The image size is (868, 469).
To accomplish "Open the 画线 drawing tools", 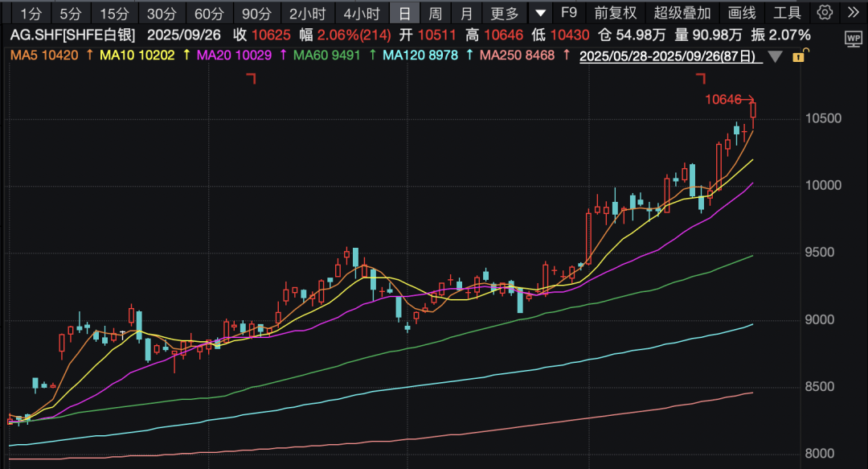I will [x=742, y=12].
